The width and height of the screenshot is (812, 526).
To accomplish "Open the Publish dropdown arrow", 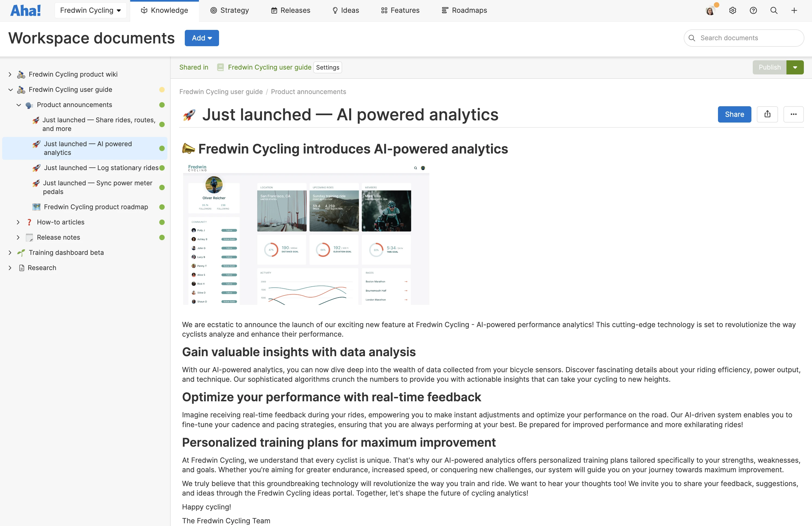I will coord(795,67).
